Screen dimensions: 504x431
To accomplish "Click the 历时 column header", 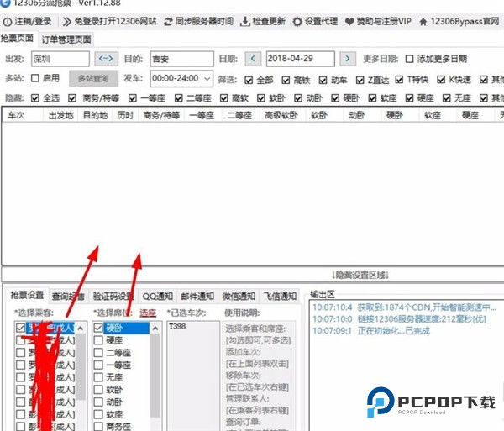I will [x=125, y=115].
